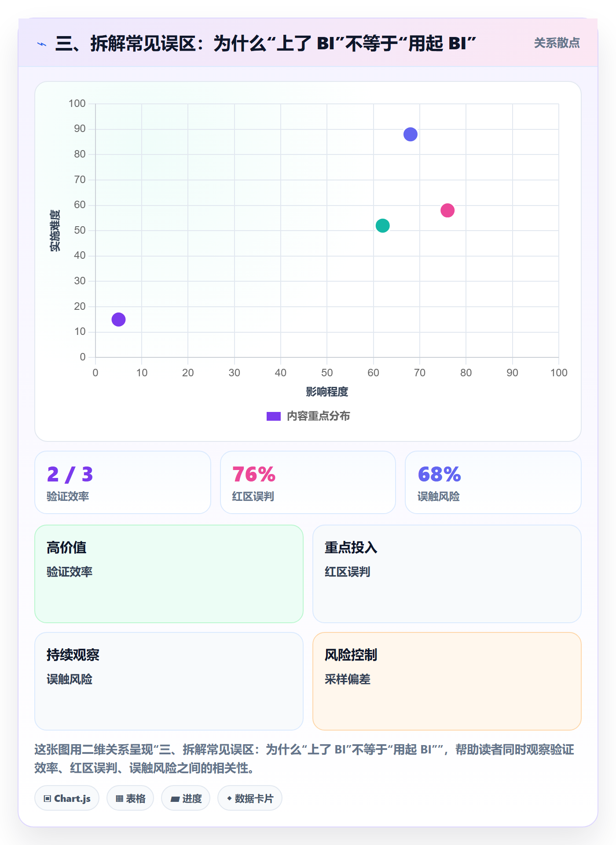Click the description paragraph starting 这张图用二维关系
This screenshot has width=616, height=845.
[304, 759]
